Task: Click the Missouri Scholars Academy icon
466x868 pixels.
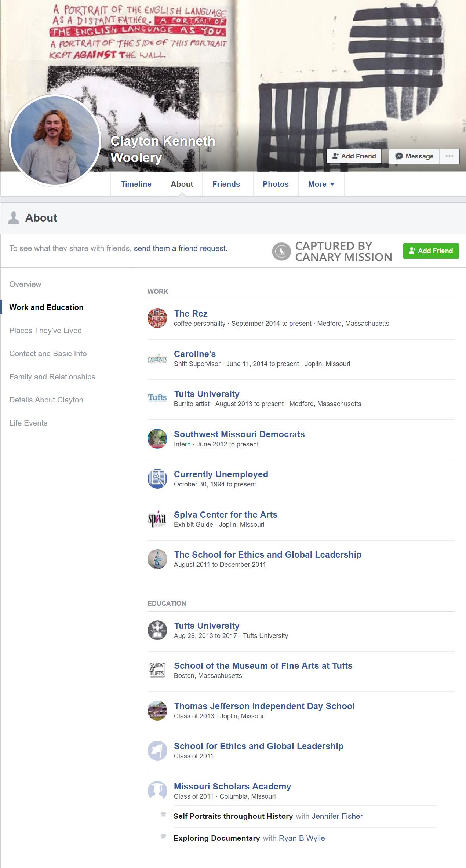Action: (x=157, y=791)
